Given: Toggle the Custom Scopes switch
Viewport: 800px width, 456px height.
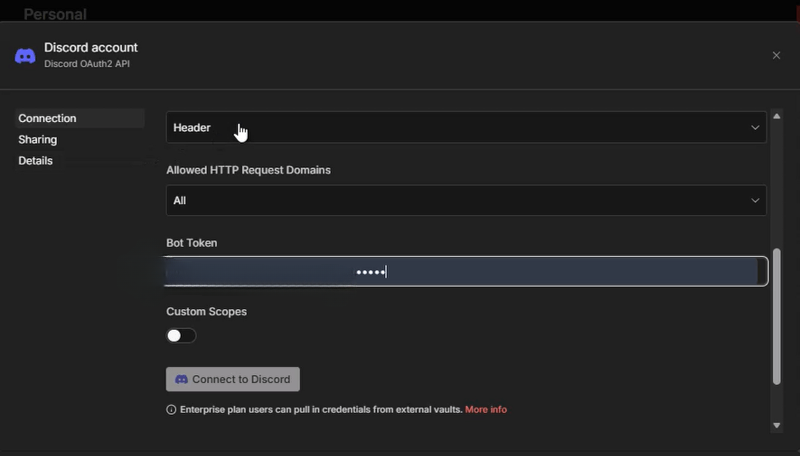Looking at the screenshot, I should pos(181,335).
